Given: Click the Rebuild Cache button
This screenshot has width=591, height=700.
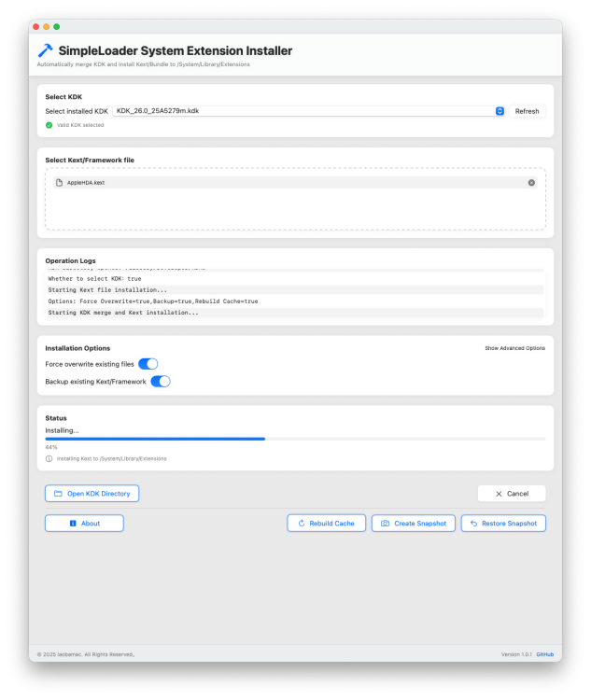Looking at the screenshot, I should (327, 524).
